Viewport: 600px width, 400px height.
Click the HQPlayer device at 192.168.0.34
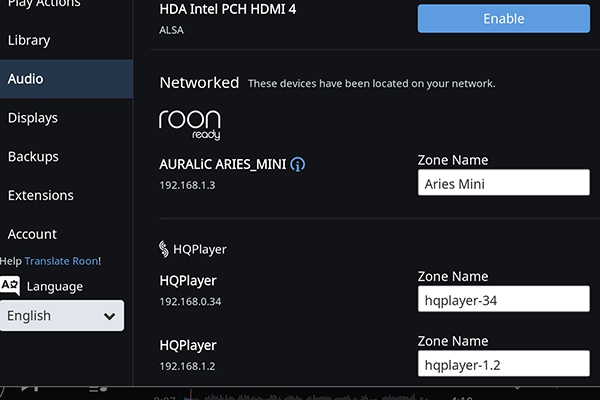click(188, 281)
